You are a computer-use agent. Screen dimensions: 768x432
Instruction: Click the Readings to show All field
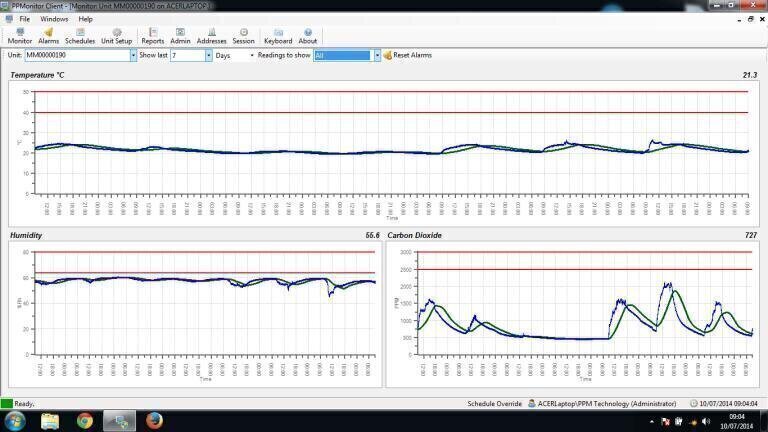343,55
